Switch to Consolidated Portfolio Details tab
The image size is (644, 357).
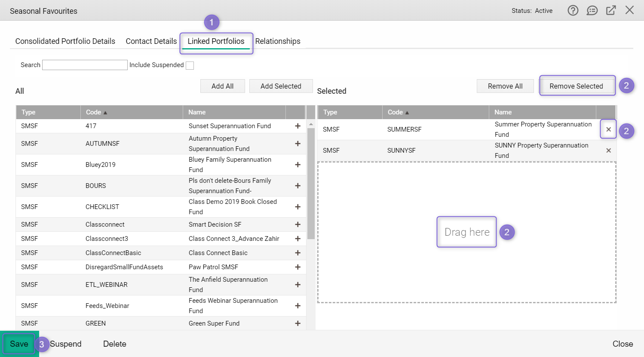(65, 41)
